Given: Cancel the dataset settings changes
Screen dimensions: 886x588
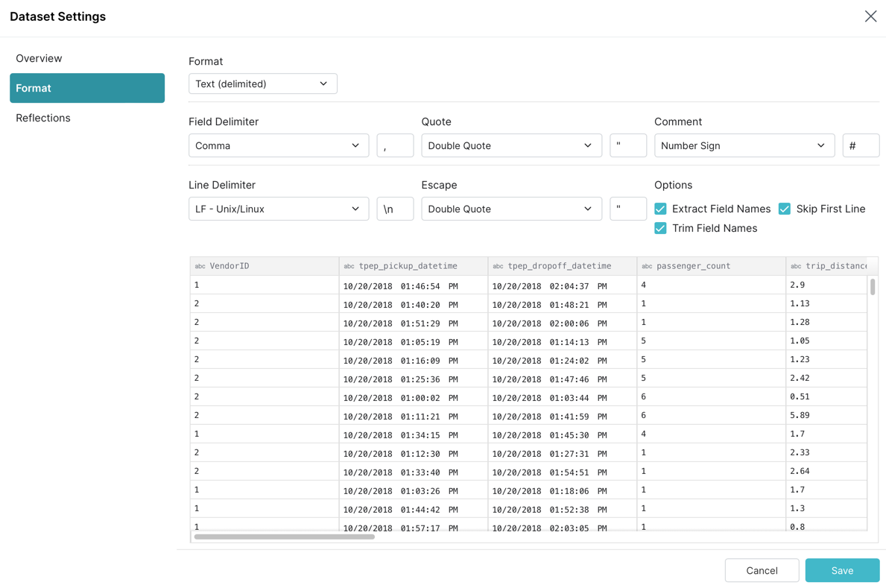Looking at the screenshot, I should coord(762,570).
